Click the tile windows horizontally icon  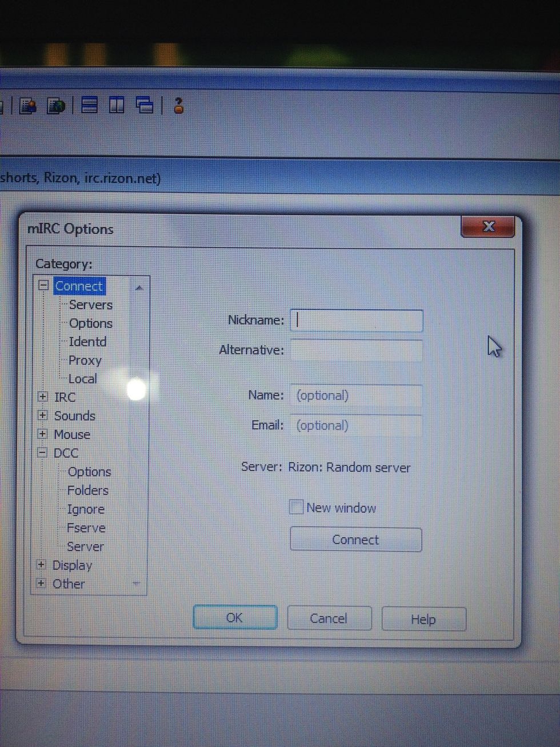click(89, 105)
